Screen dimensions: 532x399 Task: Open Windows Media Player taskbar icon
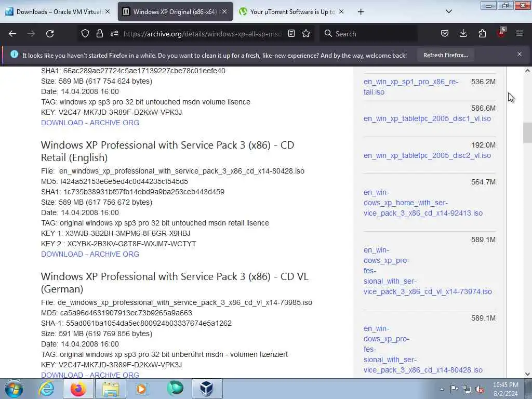[x=142, y=389]
